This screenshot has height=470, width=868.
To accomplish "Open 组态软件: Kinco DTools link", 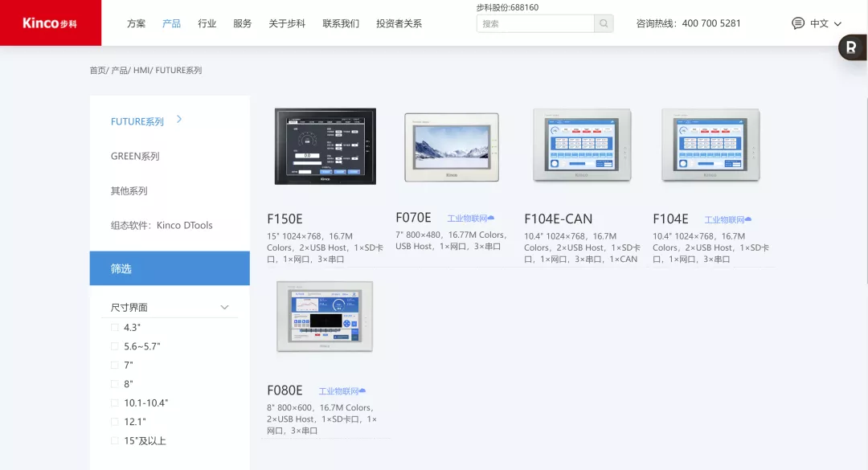I will coord(162,225).
